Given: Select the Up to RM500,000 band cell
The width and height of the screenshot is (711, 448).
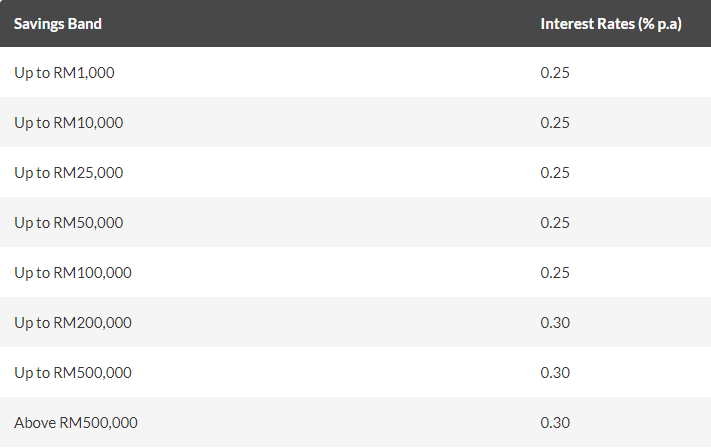Looking at the screenshot, I should point(73,372).
